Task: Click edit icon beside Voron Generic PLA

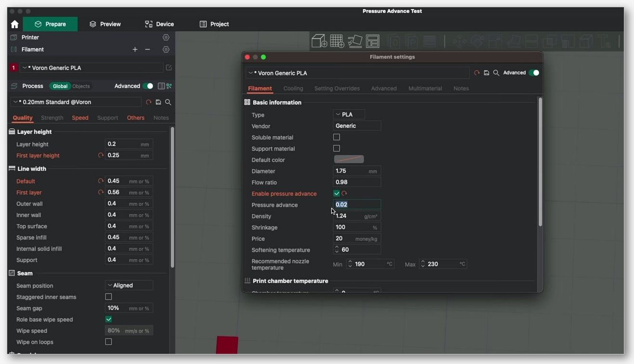Action: [169, 68]
